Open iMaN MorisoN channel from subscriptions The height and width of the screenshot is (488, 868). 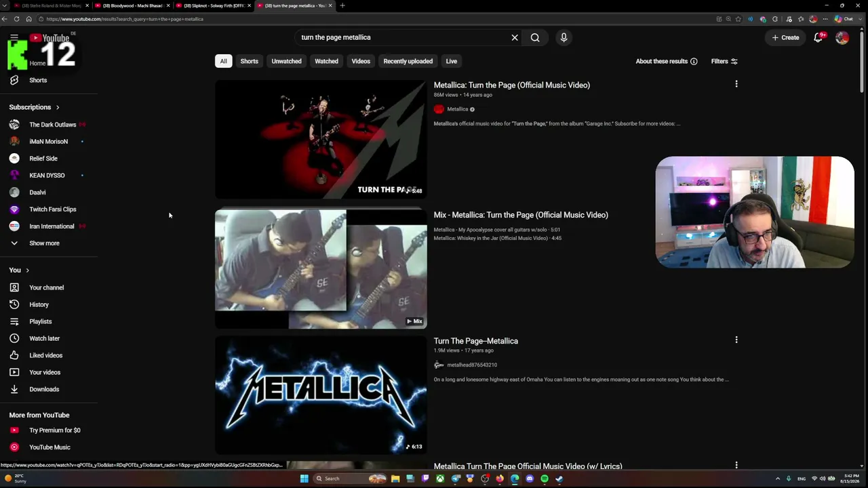point(49,142)
